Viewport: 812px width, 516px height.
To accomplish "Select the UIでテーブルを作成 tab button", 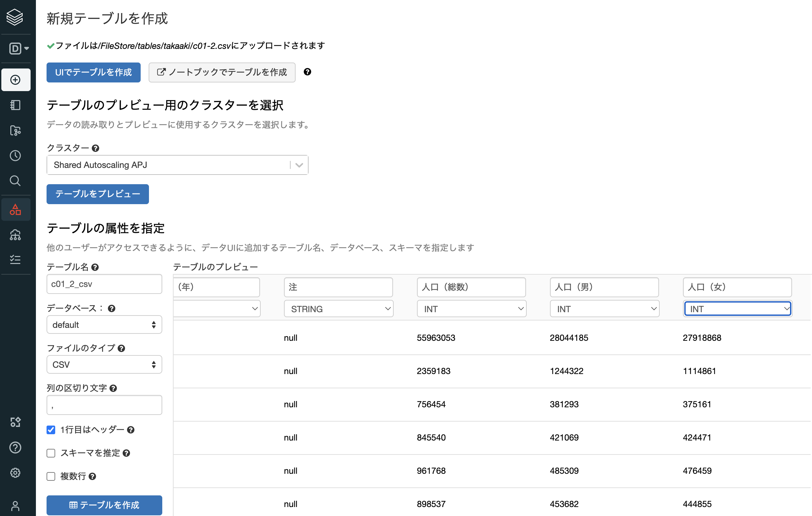I will tap(93, 72).
